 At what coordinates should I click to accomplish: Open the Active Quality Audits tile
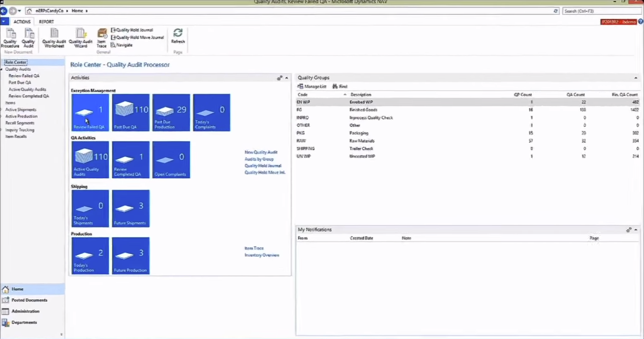click(90, 160)
